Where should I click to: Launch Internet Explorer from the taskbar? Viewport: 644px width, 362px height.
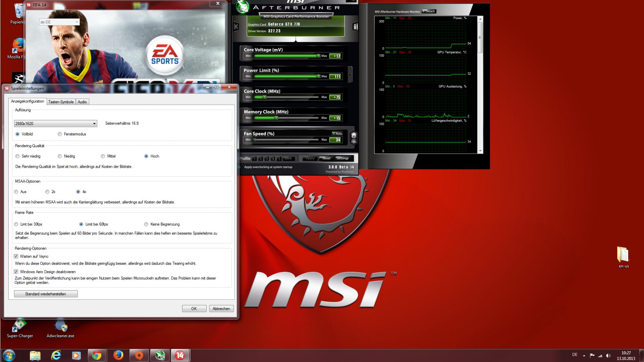coord(56,355)
